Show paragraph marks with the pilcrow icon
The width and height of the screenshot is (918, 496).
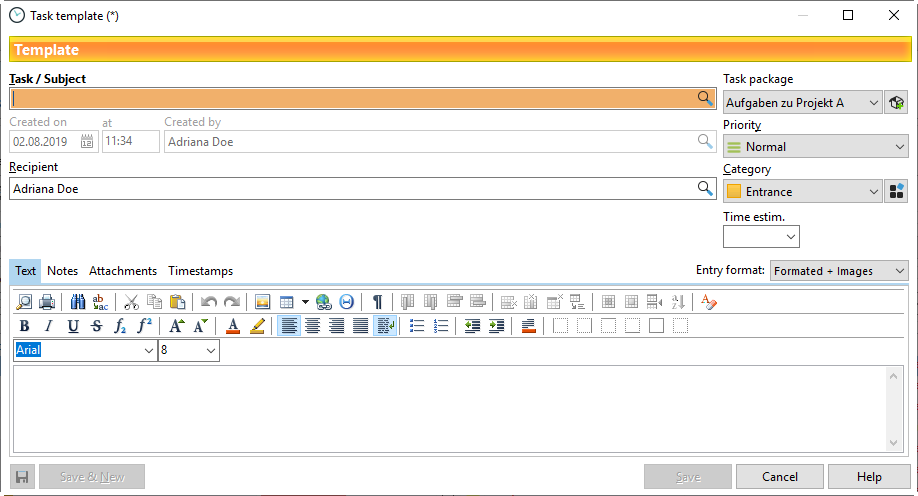click(x=377, y=301)
